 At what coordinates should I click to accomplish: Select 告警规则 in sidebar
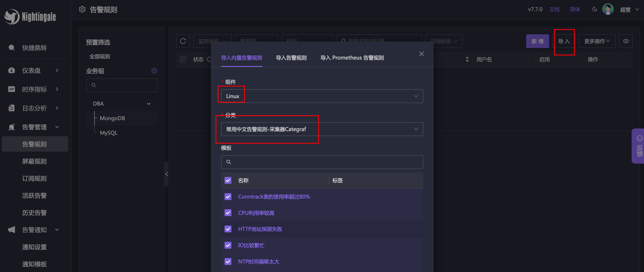pyautogui.click(x=35, y=144)
